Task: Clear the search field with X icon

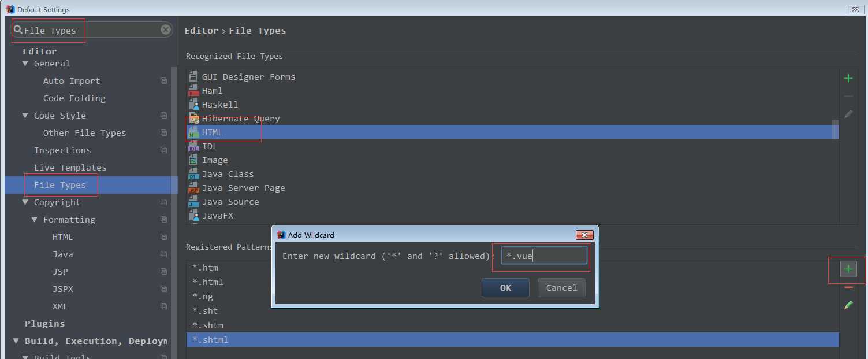Action: pos(166,29)
